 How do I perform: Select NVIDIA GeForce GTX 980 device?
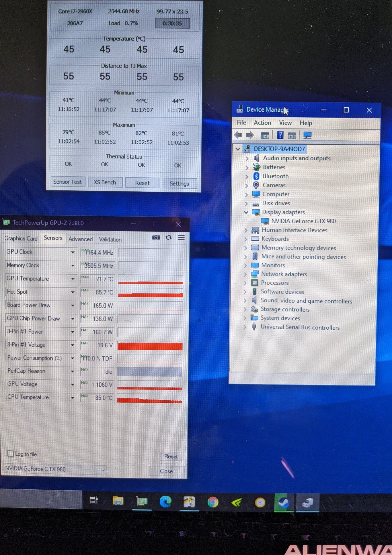click(x=303, y=221)
